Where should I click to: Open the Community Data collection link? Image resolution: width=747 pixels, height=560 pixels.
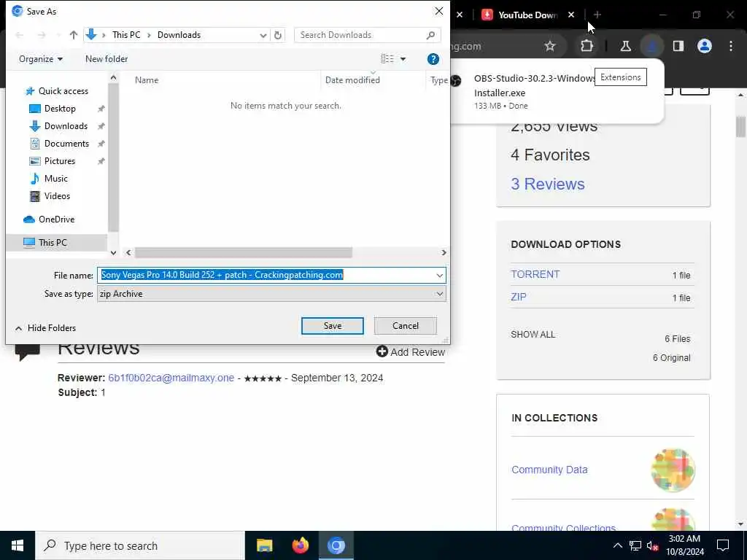pyautogui.click(x=549, y=470)
